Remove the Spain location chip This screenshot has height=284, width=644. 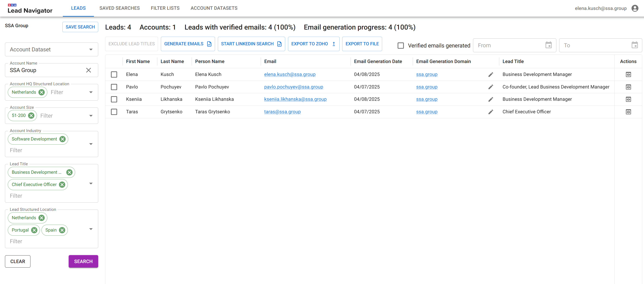62,230
